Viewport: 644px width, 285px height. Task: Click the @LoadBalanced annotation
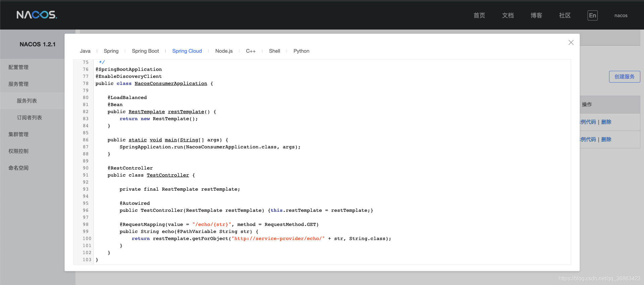127,97
